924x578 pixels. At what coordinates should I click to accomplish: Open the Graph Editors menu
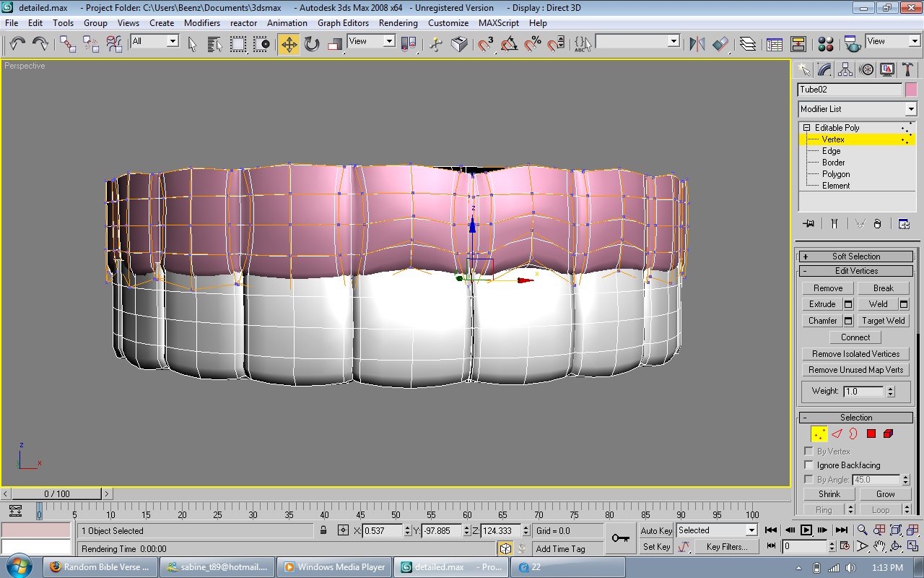pos(343,22)
